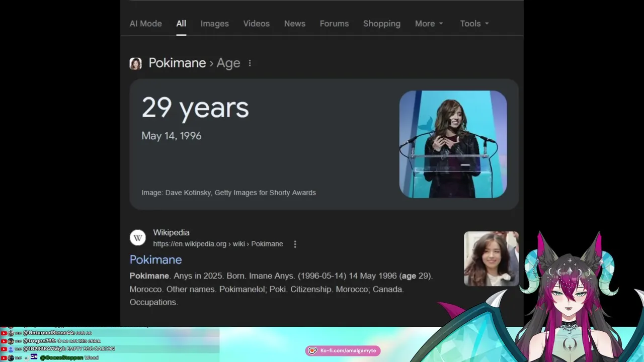
Task: Switch to the Shopping tab
Action: [382, 24]
